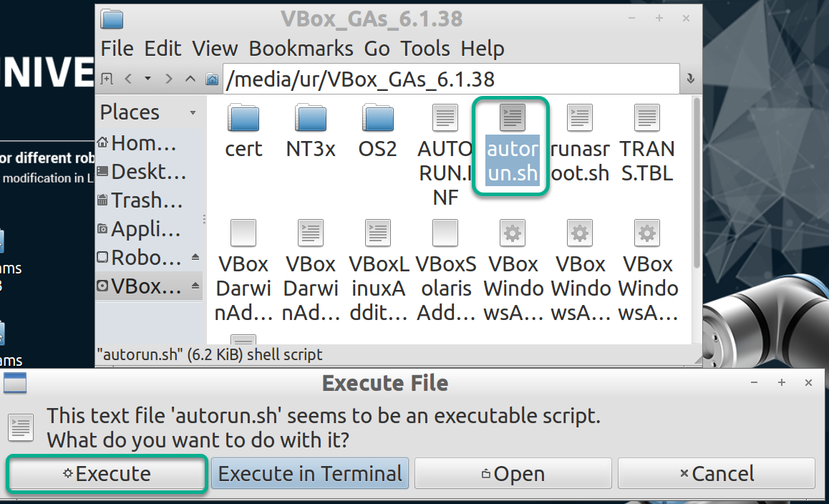Viewport: 829px width, 504px height.
Task: Open the navigation history dropdown arrow
Action: tap(148, 79)
